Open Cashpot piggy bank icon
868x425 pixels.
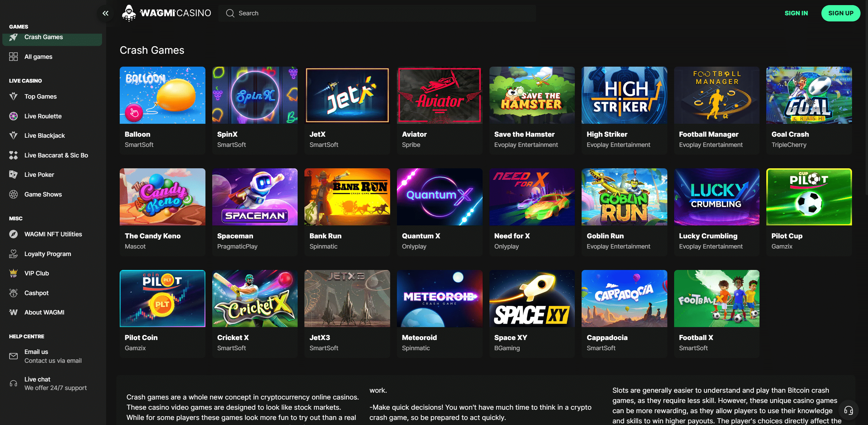(x=13, y=293)
